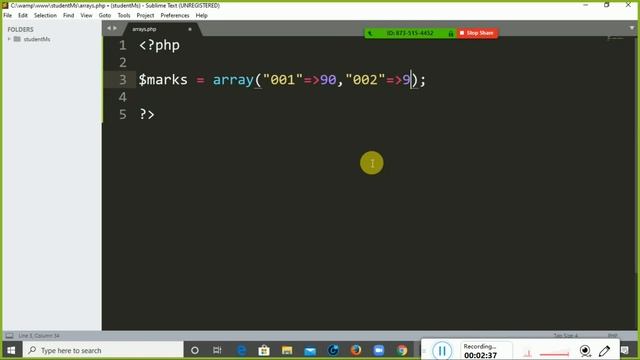Screen dimensions: 640x360
Task: Launch Google Chrome from the taskbar
Action: (x=402, y=350)
